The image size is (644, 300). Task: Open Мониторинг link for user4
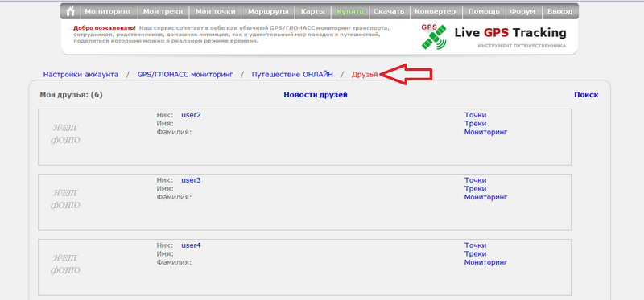click(486, 262)
